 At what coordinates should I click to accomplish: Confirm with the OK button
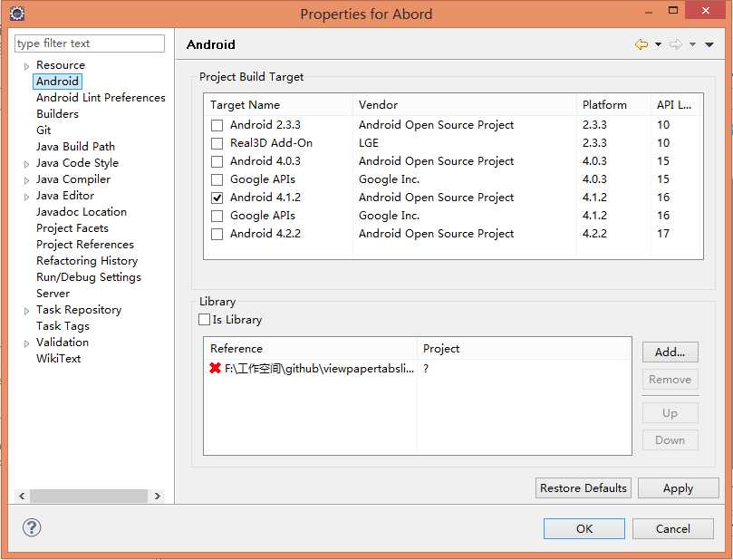584,528
